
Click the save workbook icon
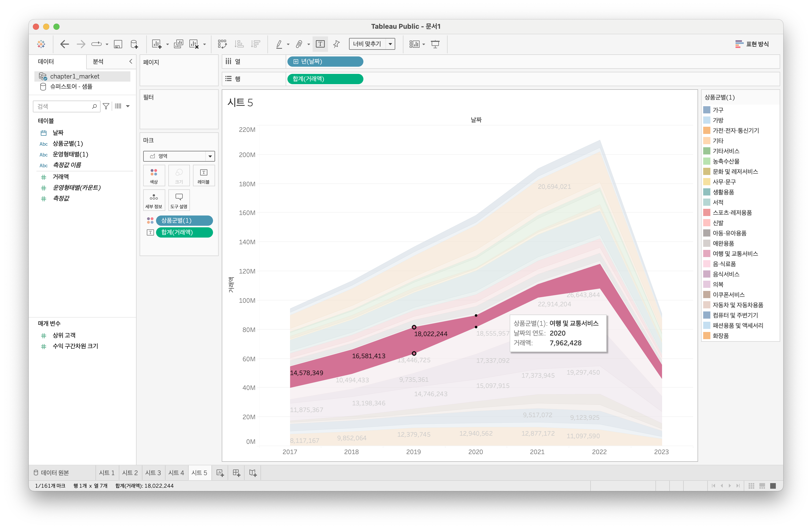118,44
